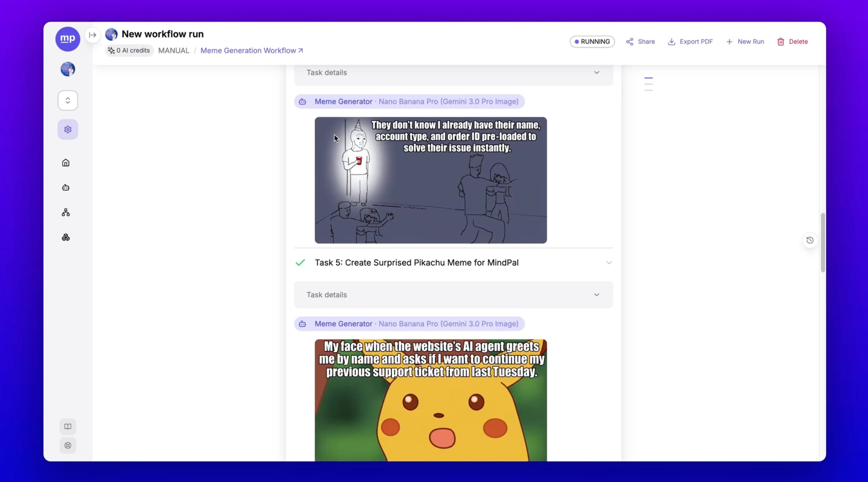Open the gear settings sidebar icon
Image resolution: width=868 pixels, height=482 pixels.
(x=68, y=130)
